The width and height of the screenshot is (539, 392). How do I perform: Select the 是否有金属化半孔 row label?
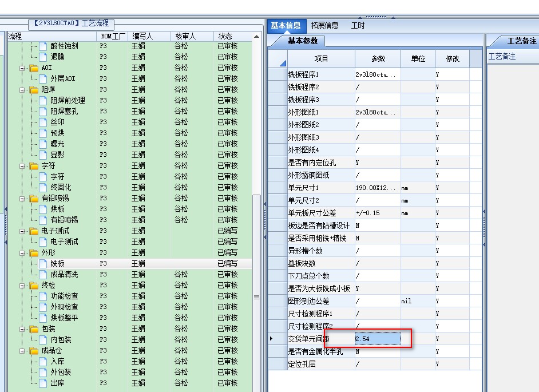pyautogui.click(x=315, y=351)
